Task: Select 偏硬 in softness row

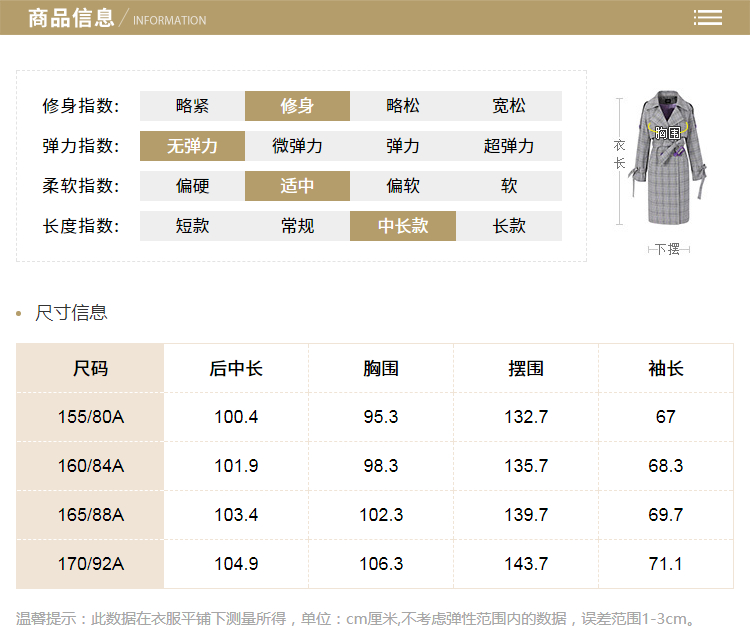Action: coord(192,186)
